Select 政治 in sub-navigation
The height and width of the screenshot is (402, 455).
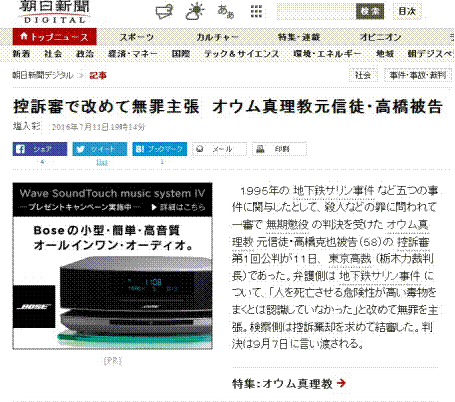point(85,54)
